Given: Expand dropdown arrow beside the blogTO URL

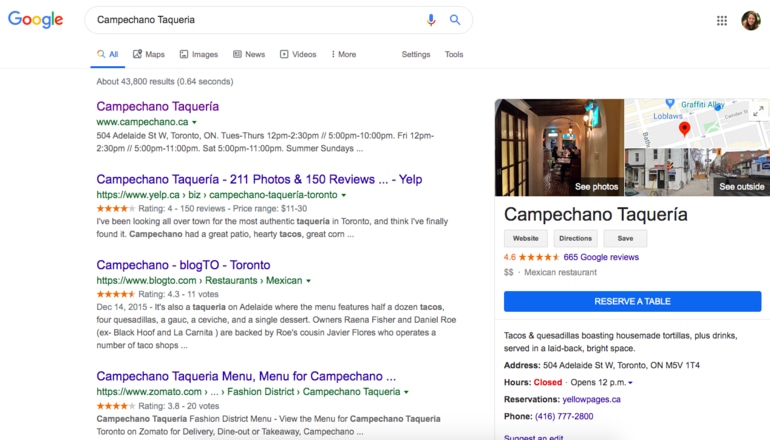Looking at the screenshot, I should [x=308, y=281].
